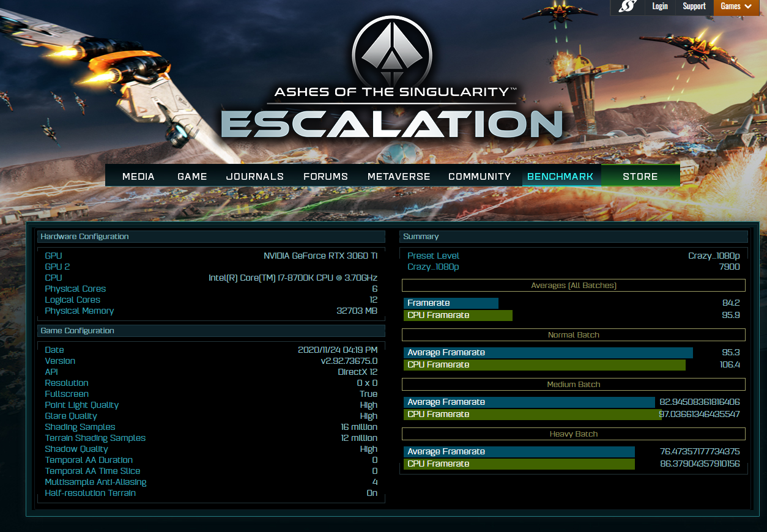Image resolution: width=767 pixels, height=532 pixels.
Task: Select the Benchmark nav tab
Action: pos(560,176)
